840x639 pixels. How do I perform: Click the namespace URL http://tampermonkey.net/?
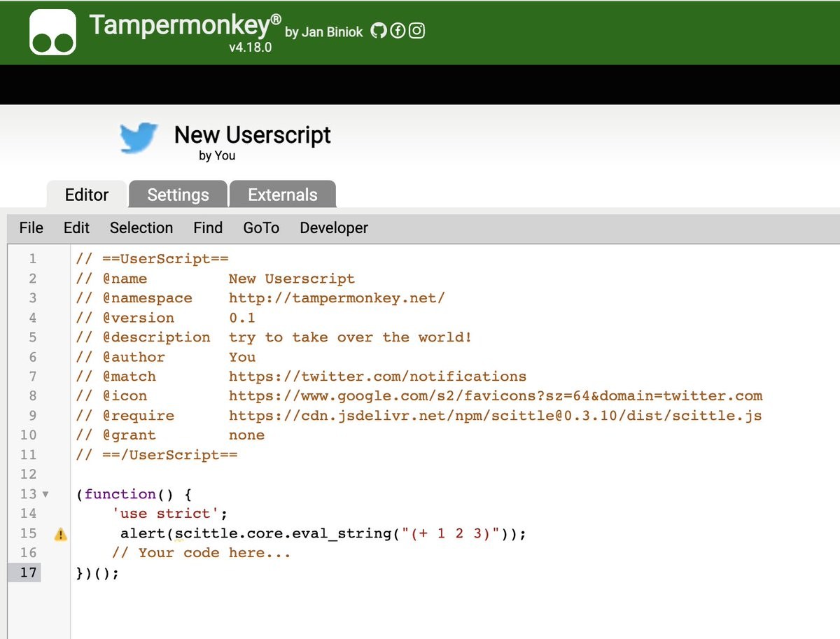pyautogui.click(x=337, y=298)
